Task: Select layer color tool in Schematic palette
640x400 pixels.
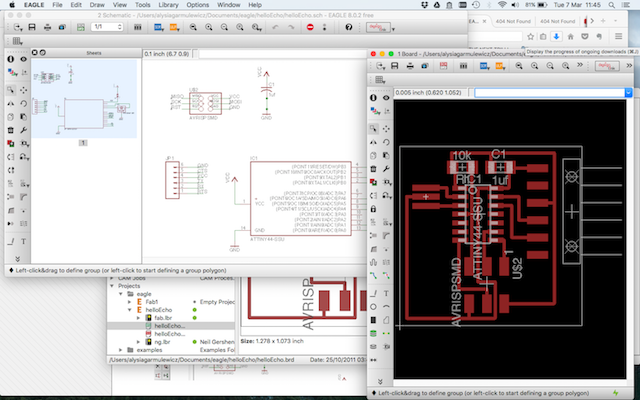Action: [x=11, y=72]
